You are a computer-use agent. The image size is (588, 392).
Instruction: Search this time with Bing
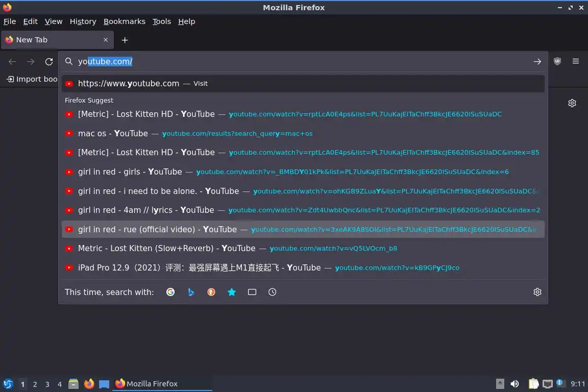coord(191,292)
